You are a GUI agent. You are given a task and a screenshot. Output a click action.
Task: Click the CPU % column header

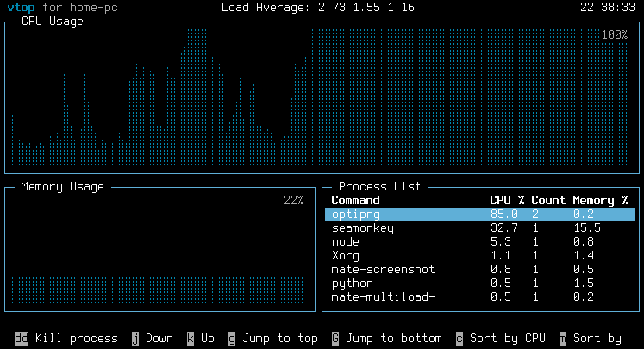coord(507,201)
